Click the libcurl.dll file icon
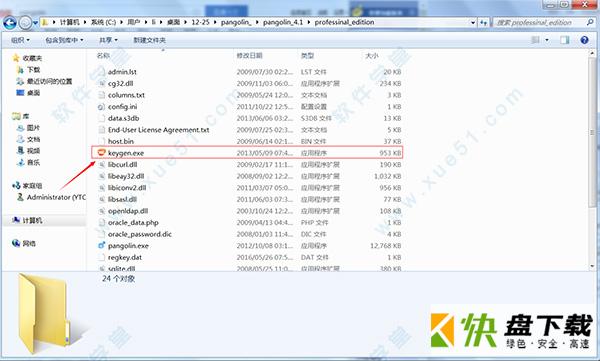Screen dimensions: 600x361 [101, 165]
